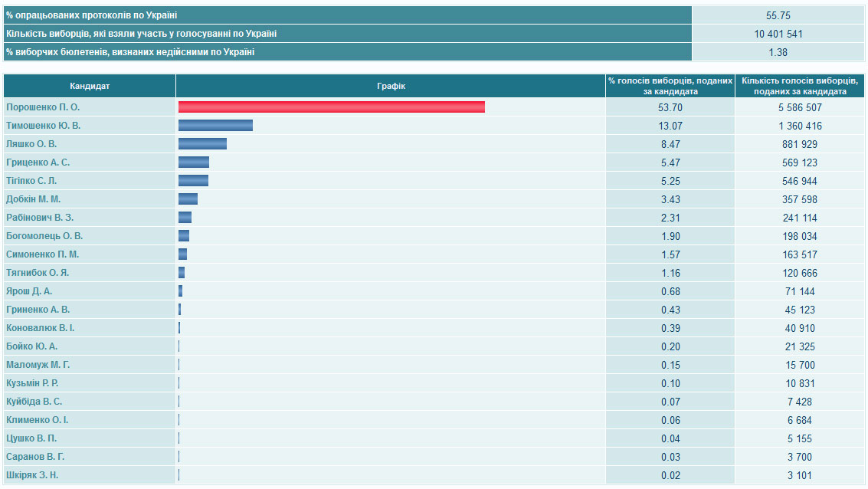Click the Графік column header
Viewport: 868px width, 489px height.
tap(391, 86)
